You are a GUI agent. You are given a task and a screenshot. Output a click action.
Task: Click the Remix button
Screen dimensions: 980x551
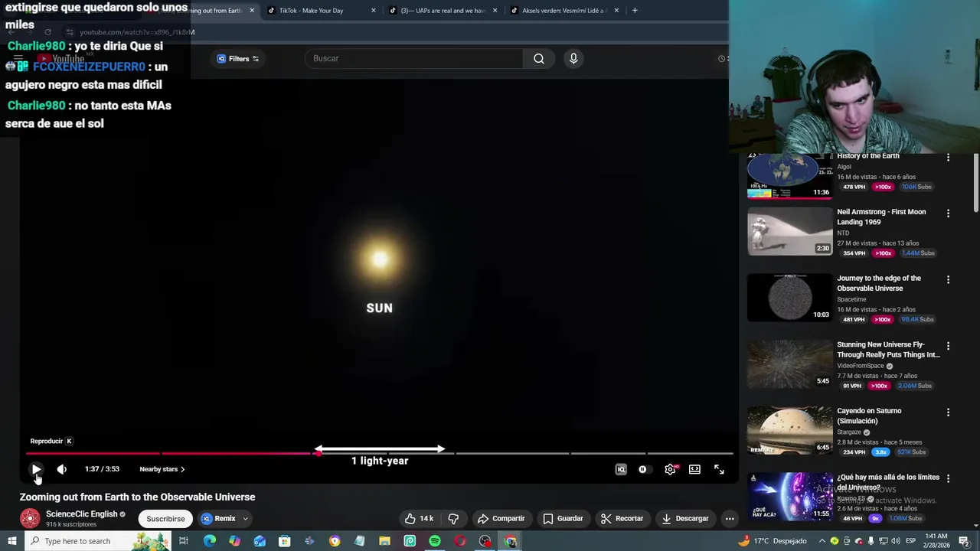(219, 519)
